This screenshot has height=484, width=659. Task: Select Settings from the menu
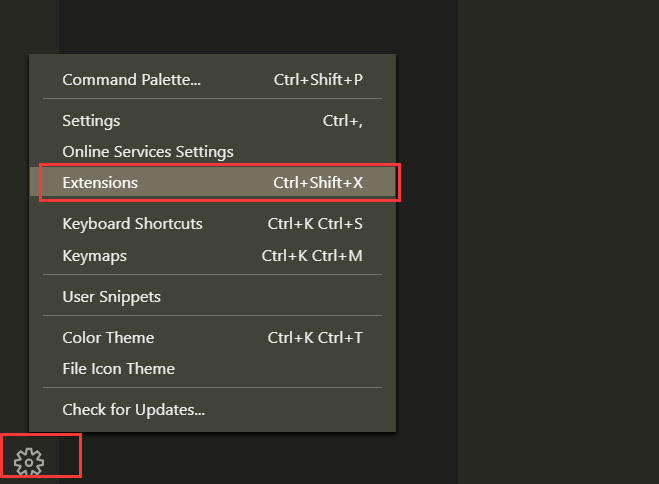pyautogui.click(x=91, y=121)
